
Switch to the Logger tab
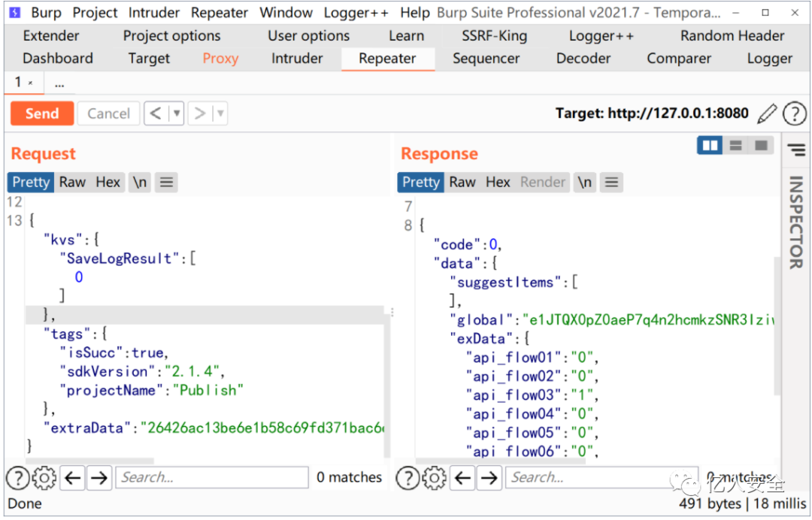tap(770, 59)
